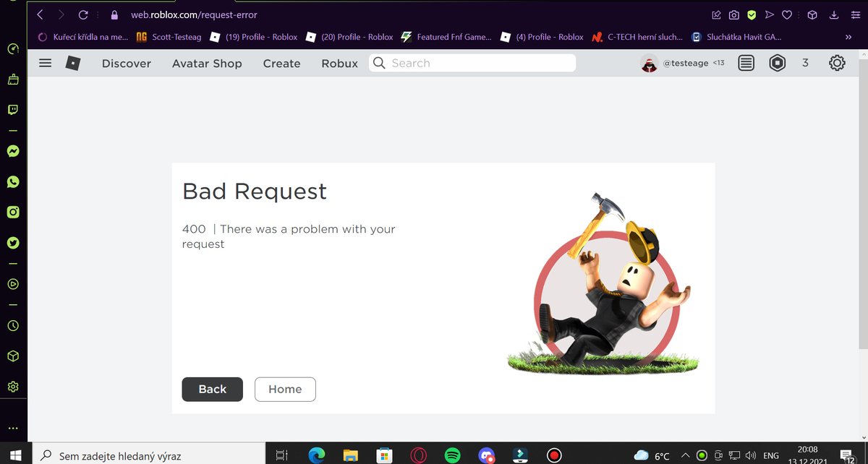This screenshot has height=464, width=868.
Task: Click the Robux balance count 3
Action: coord(805,64)
